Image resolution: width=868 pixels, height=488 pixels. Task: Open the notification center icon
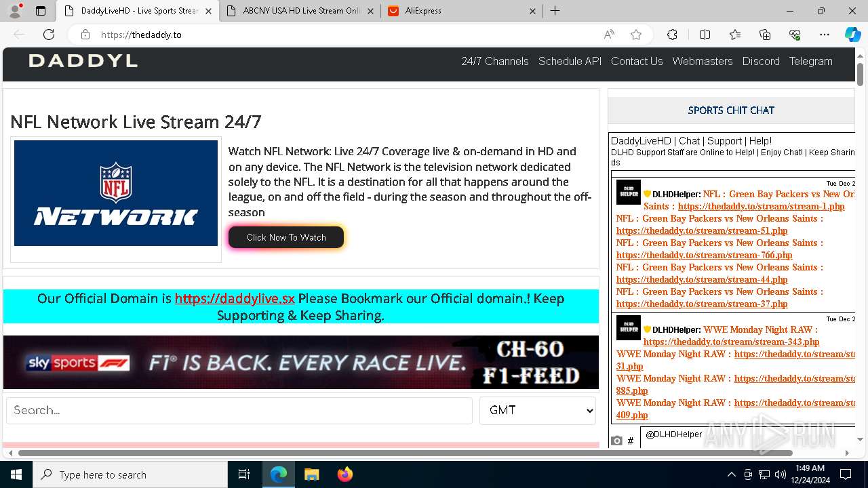[x=846, y=474]
